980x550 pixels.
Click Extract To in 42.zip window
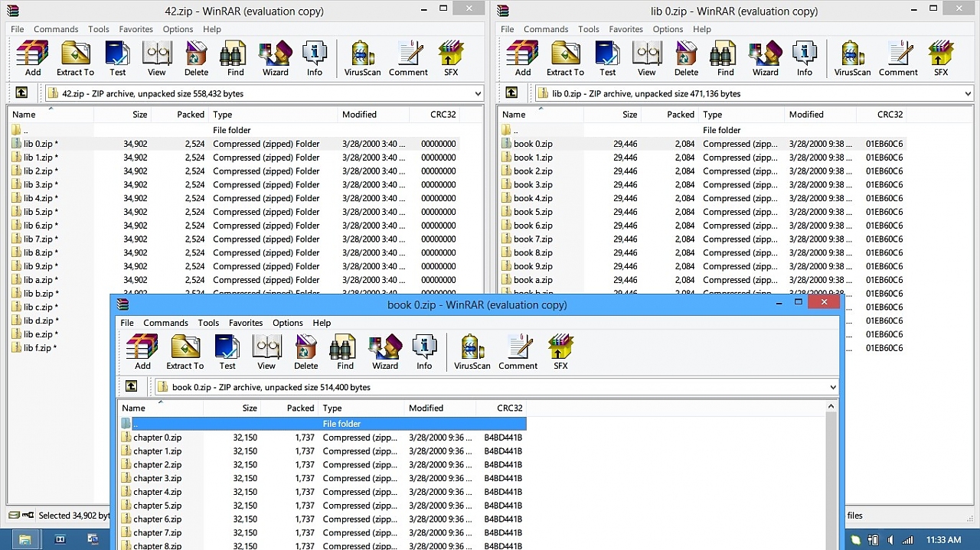[x=75, y=58]
